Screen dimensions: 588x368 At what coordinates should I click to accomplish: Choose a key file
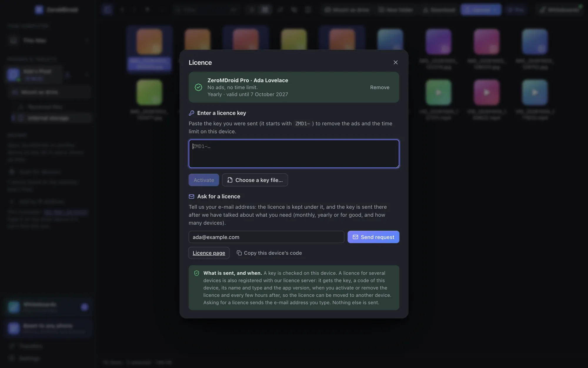tap(255, 180)
